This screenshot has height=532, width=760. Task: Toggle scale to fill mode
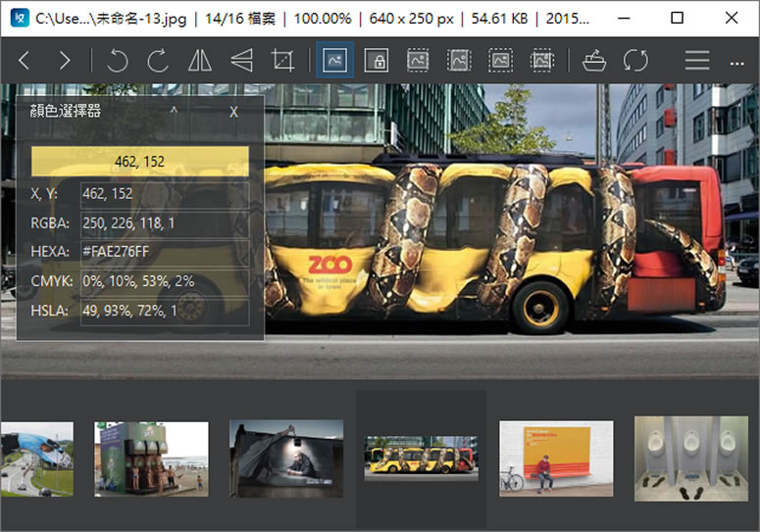pyautogui.click(x=541, y=61)
